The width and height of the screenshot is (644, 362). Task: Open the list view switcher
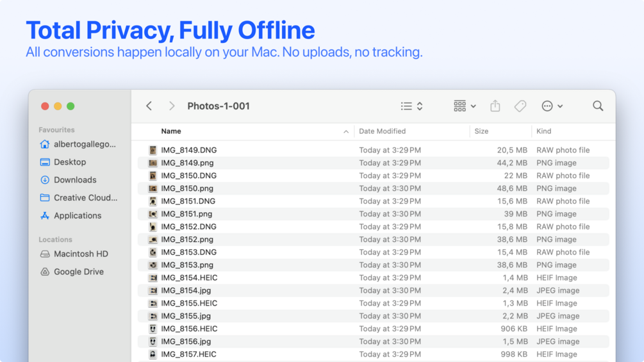tap(411, 106)
